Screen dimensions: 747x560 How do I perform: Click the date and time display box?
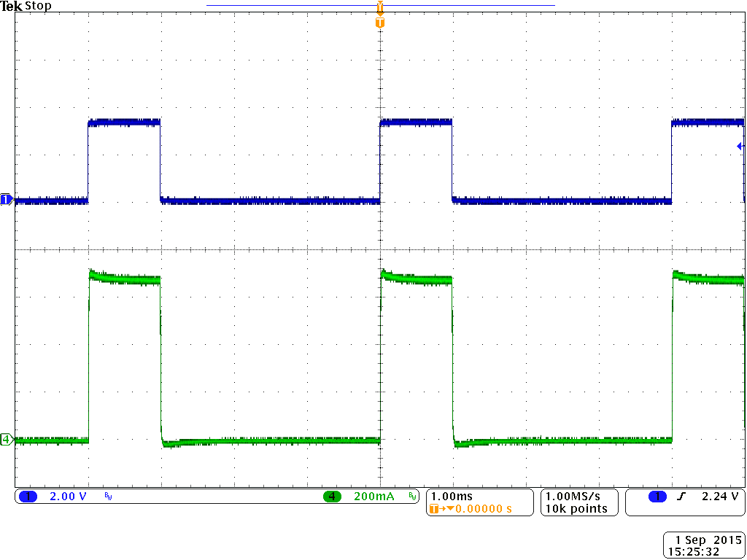(x=703, y=543)
